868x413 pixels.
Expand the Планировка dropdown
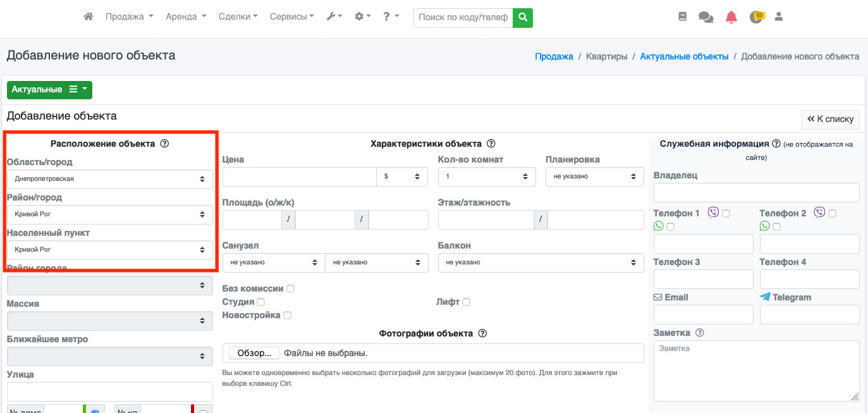[x=594, y=176]
